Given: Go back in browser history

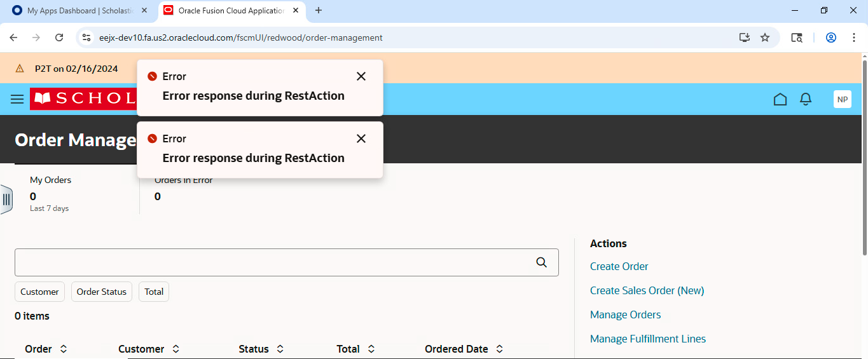Looking at the screenshot, I should pos(13,37).
